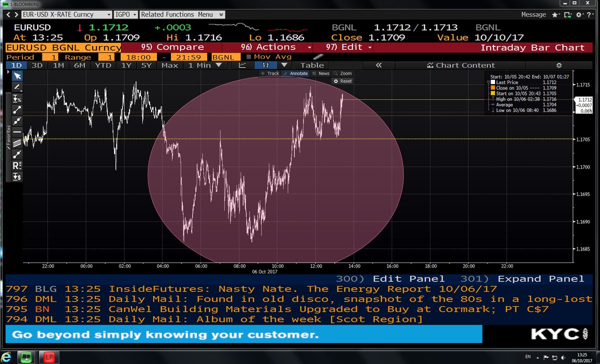
Task: Click the export screen icon
Action: (567, 14)
